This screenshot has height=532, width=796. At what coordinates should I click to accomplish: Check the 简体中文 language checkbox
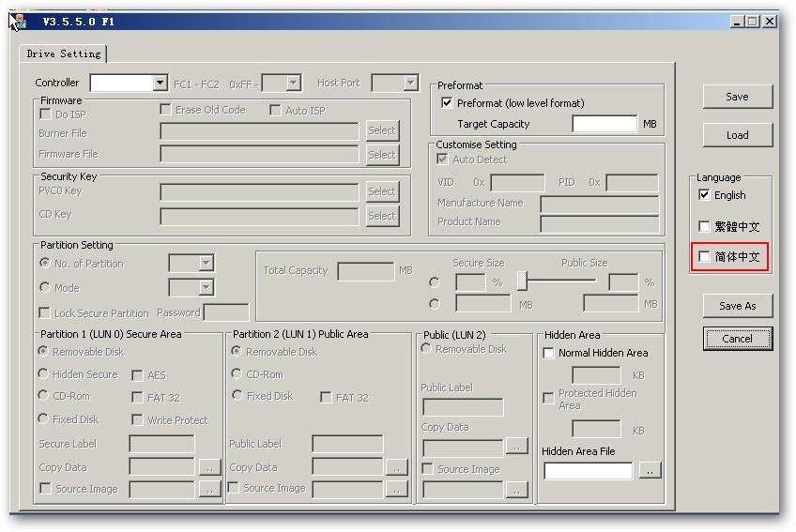[x=704, y=257]
